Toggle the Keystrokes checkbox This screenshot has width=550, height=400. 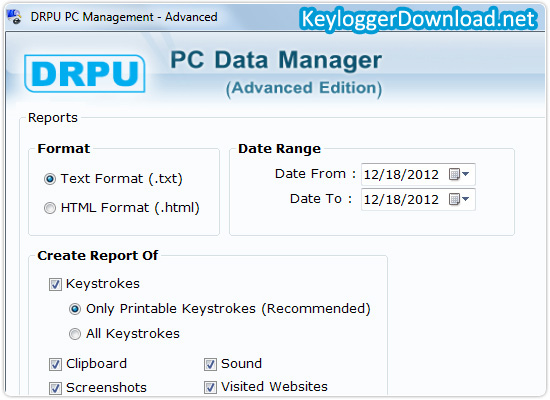point(55,284)
